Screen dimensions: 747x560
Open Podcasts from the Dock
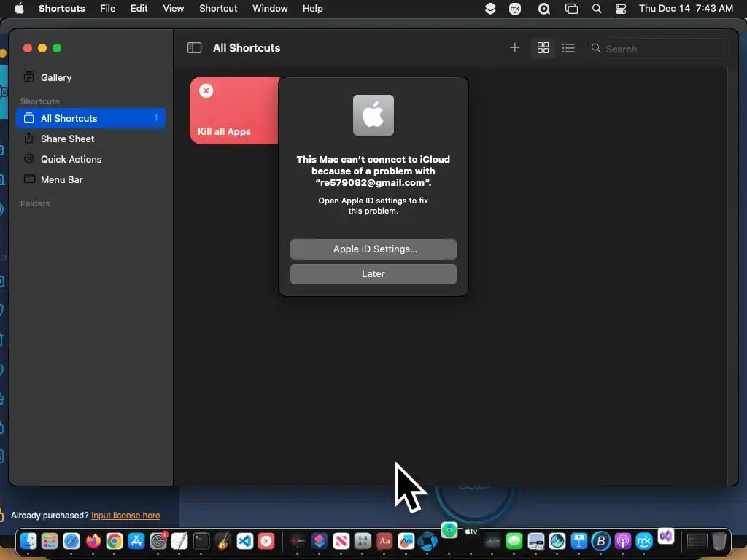tap(622, 541)
